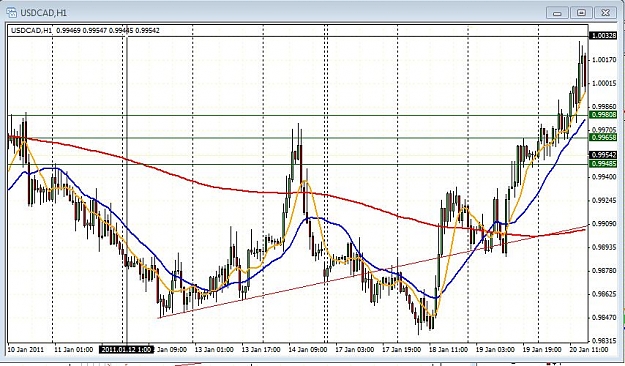
Task: Click the 0.98780 price scale value
Action: pos(604,271)
